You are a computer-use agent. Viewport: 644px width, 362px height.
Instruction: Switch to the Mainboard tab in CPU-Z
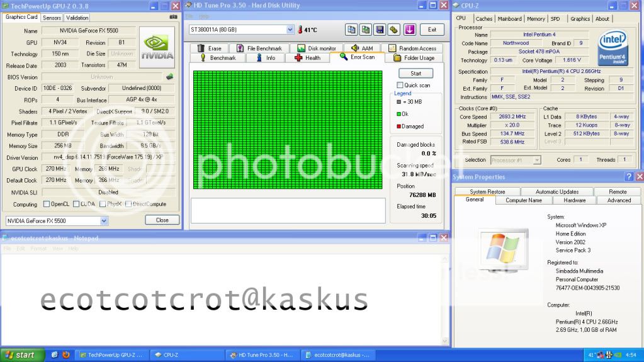(509, 19)
